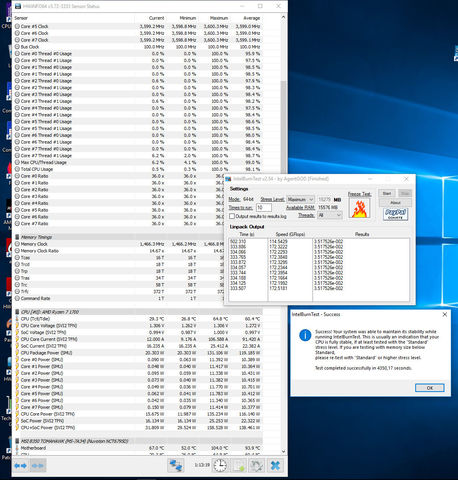Screen dimensions: 458x480
Task: Click the icon beside Total CPU Usage row
Action: 17,169
